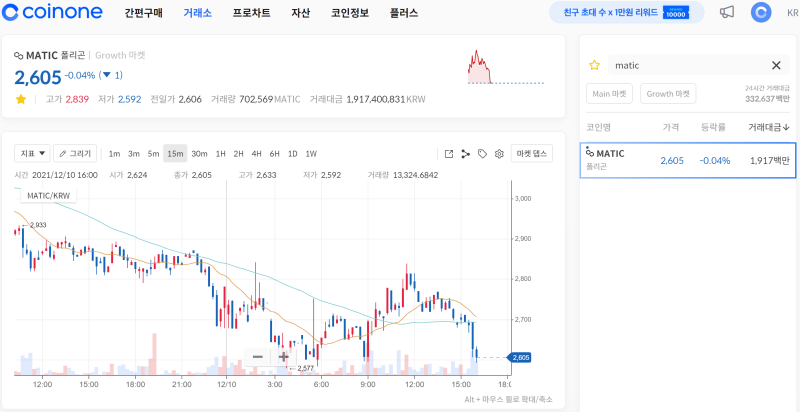Open the 프로차트 menu

[x=252, y=13]
